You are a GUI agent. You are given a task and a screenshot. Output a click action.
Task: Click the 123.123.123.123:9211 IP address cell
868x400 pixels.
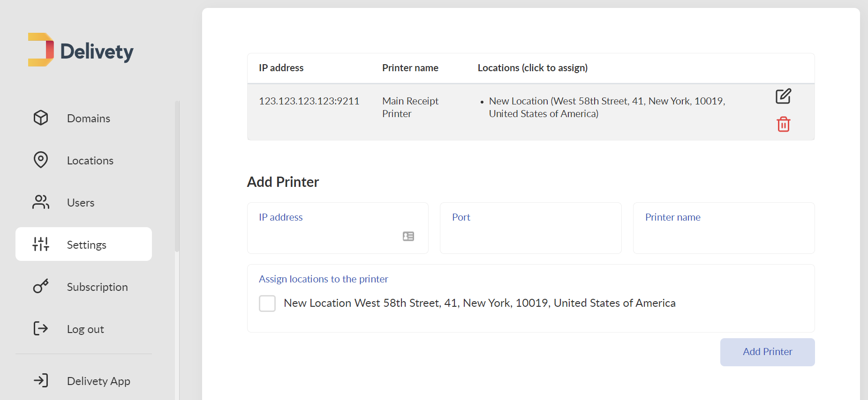[x=309, y=101]
